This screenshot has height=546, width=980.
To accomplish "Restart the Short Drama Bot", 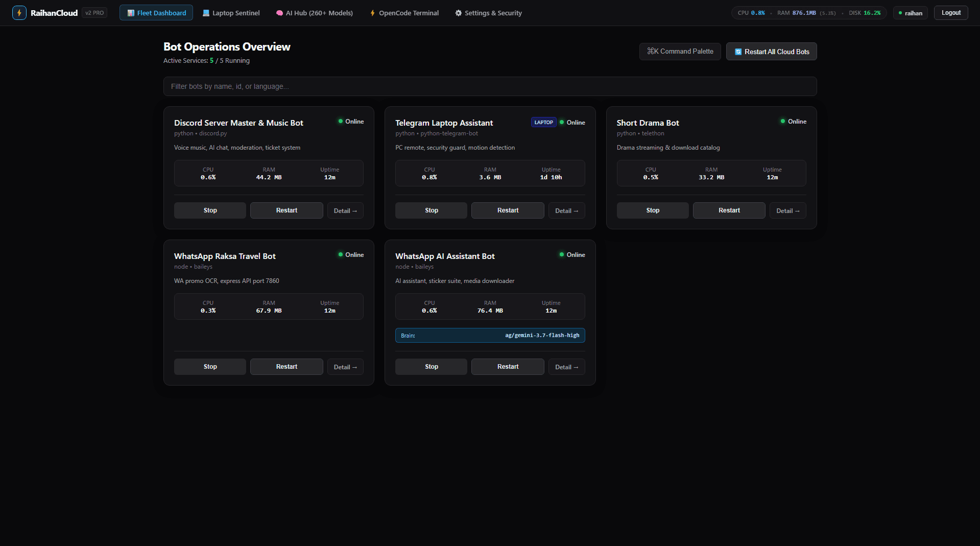I will 729,210.
